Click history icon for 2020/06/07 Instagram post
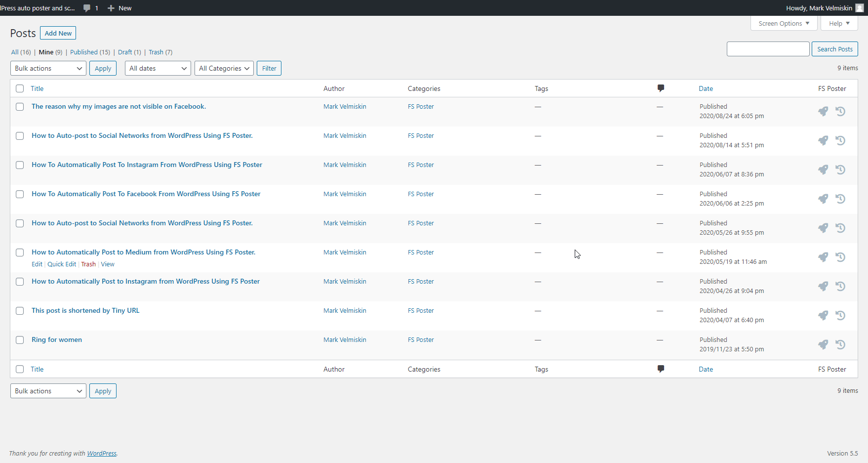This screenshot has height=463, width=868. (x=840, y=169)
